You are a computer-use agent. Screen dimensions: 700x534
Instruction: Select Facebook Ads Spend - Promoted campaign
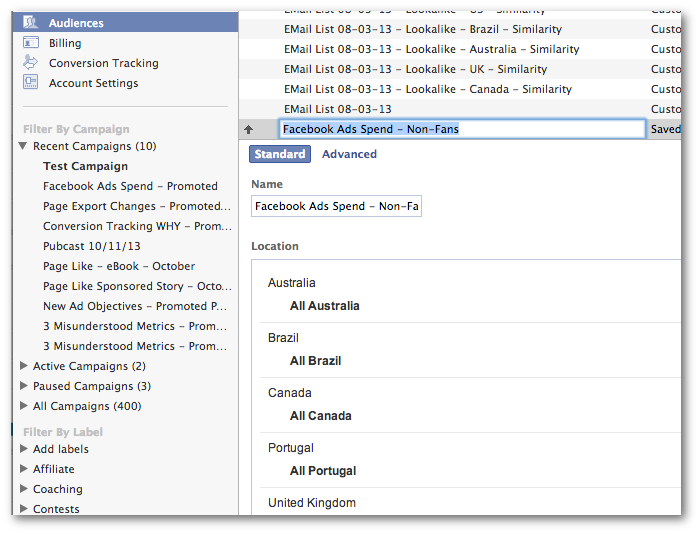[x=130, y=186]
